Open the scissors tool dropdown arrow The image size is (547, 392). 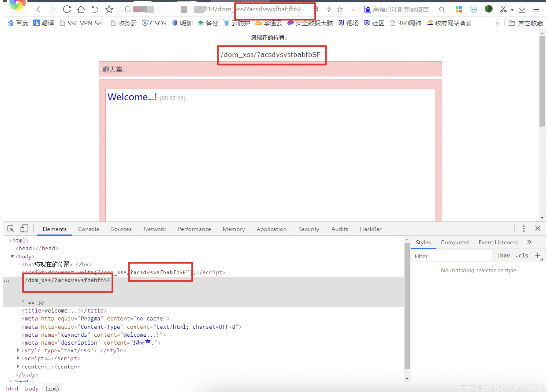(512, 10)
